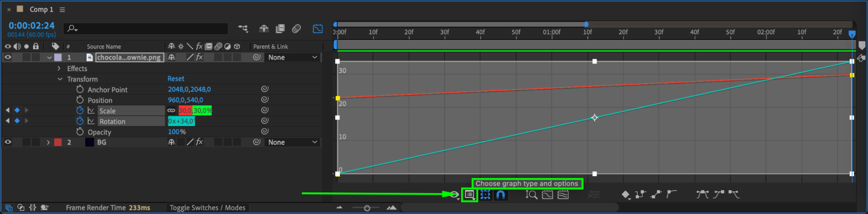Click the Scale constrain proportions link icon
Viewport: 868px width, 214px height.
pyautogui.click(x=172, y=110)
